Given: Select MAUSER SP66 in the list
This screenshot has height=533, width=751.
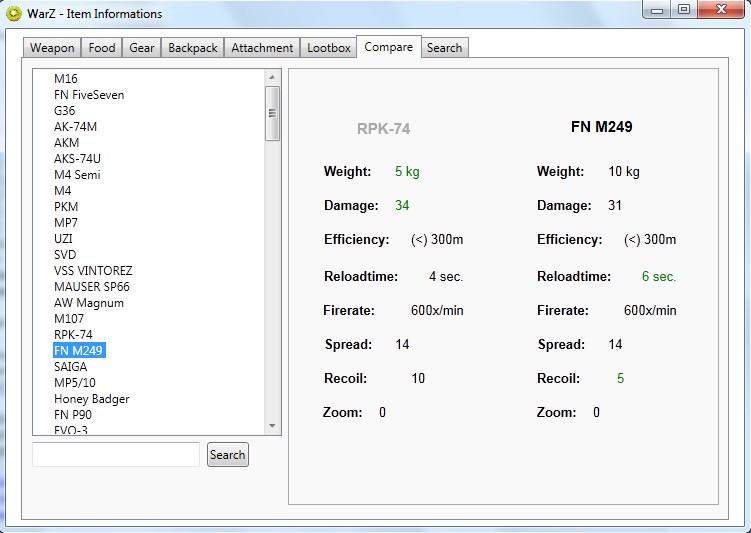Looking at the screenshot, I should [x=92, y=287].
